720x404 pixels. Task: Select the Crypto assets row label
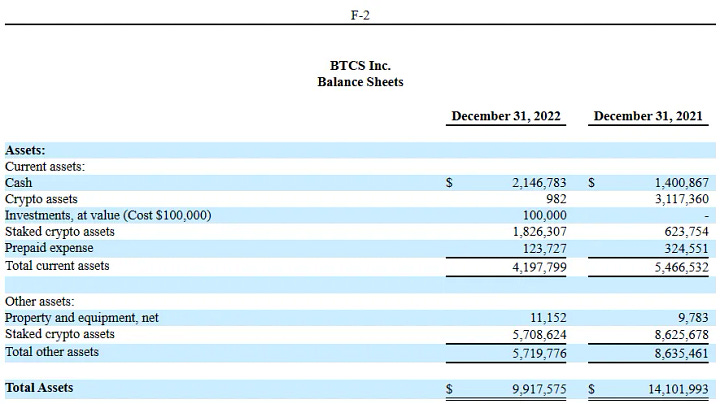click(41, 199)
